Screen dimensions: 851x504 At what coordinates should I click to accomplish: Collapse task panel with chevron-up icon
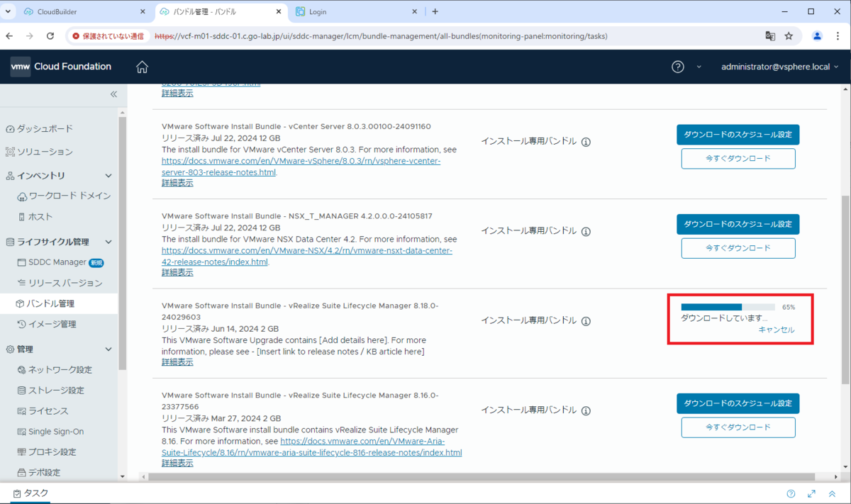(833, 494)
